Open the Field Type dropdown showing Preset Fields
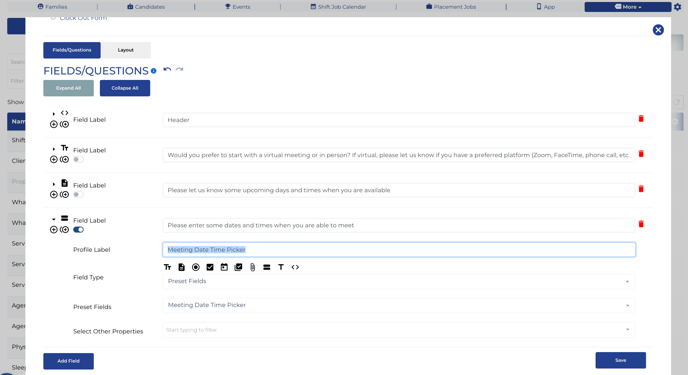 [399, 281]
